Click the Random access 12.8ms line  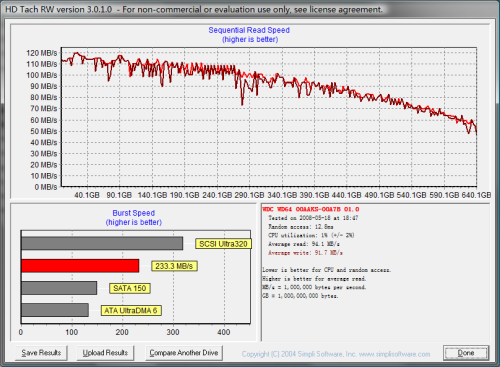301,227
